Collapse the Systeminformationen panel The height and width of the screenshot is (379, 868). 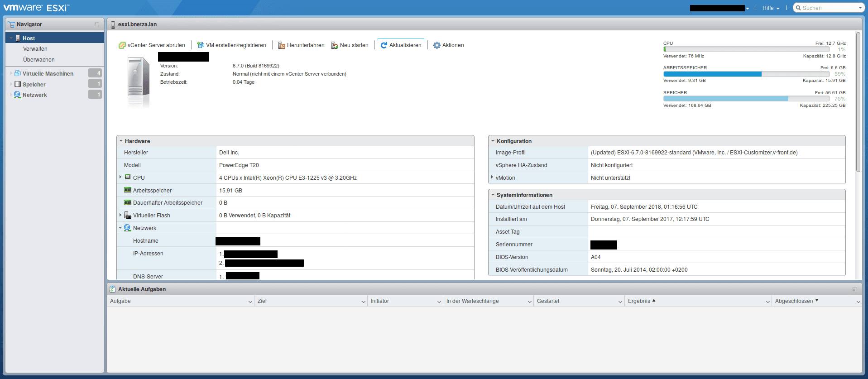[493, 195]
